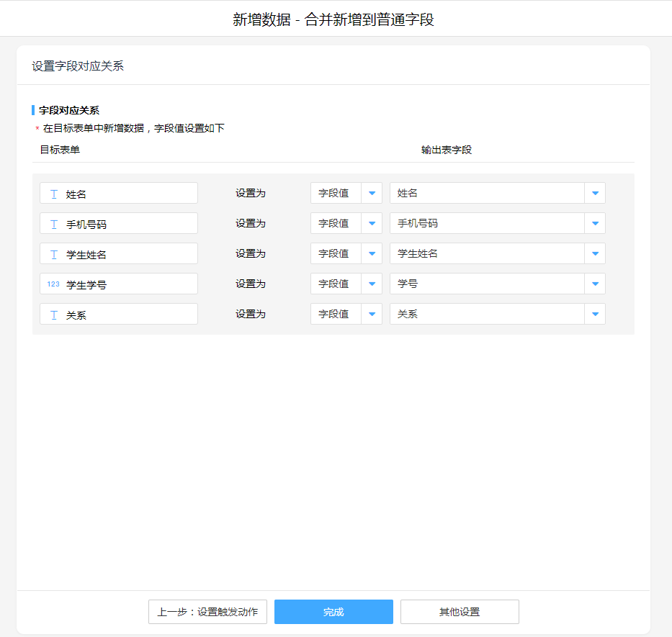Go back via 上一步：设置触发动作 button
Image resolution: width=672 pixels, height=637 pixels.
207,612
